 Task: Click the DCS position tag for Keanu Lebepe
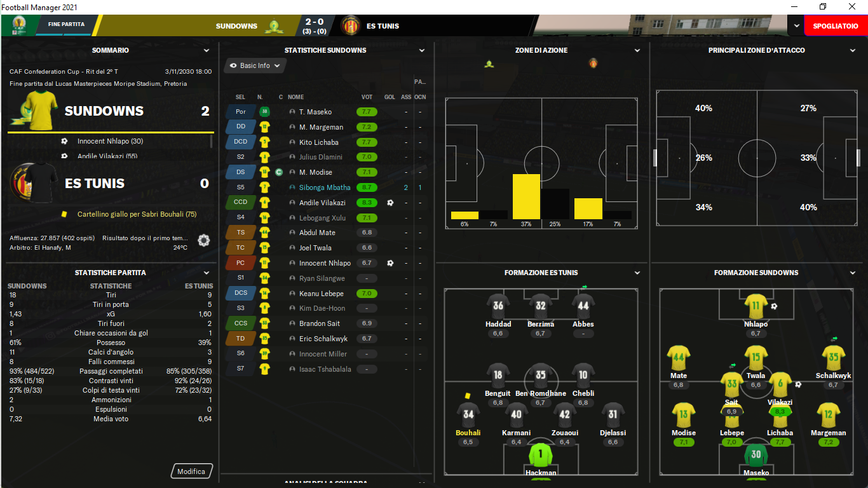pyautogui.click(x=241, y=294)
